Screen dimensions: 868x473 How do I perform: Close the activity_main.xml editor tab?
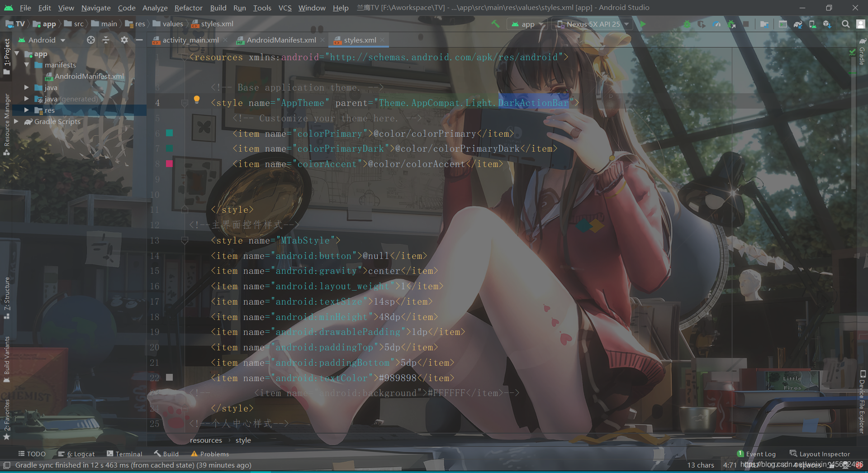coord(225,40)
